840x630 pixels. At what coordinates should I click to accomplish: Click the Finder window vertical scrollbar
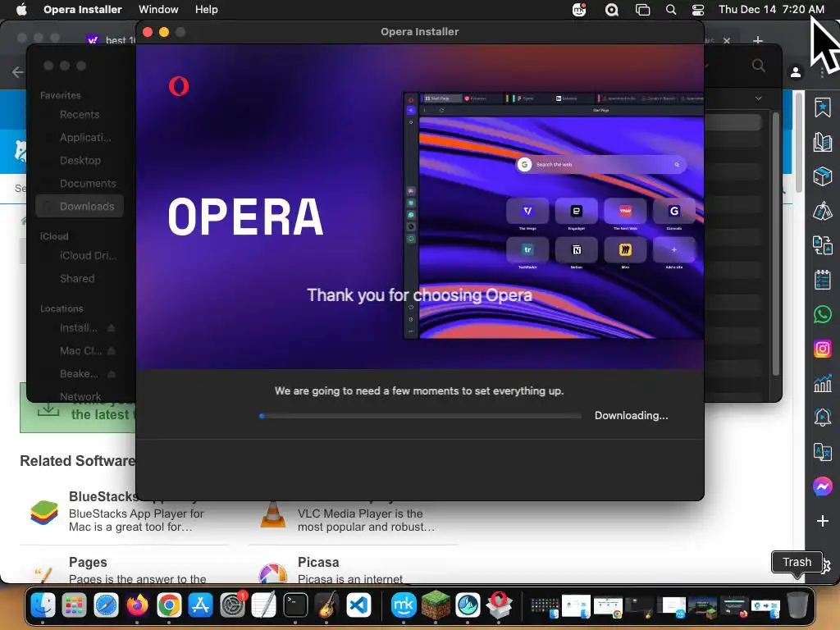pyautogui.click(x=775, y=244)
